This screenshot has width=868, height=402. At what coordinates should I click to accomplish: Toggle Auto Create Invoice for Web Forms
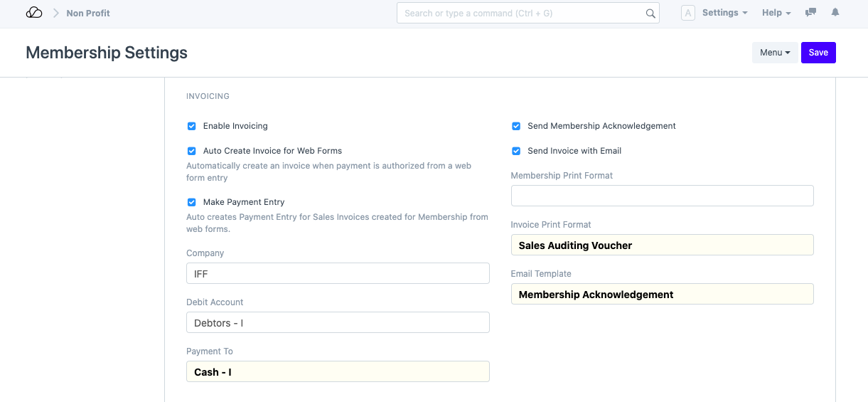pyautogui.click(x=191, y=151)
